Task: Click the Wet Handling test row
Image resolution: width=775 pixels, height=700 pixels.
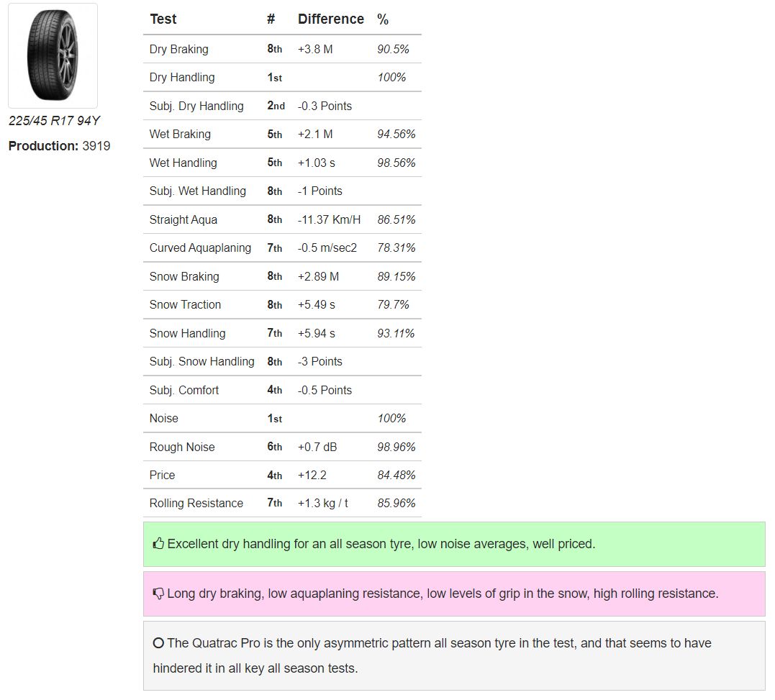Action: click(x=282, y=163)
